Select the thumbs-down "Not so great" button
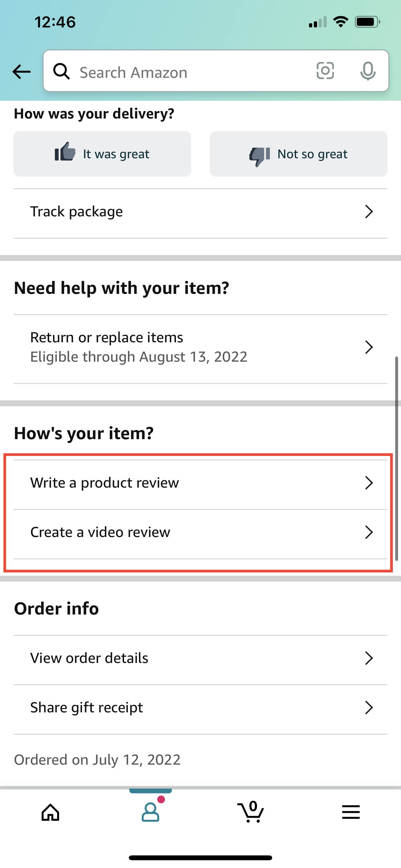Viewport: 401px width, 868px height. pos(299,154)
